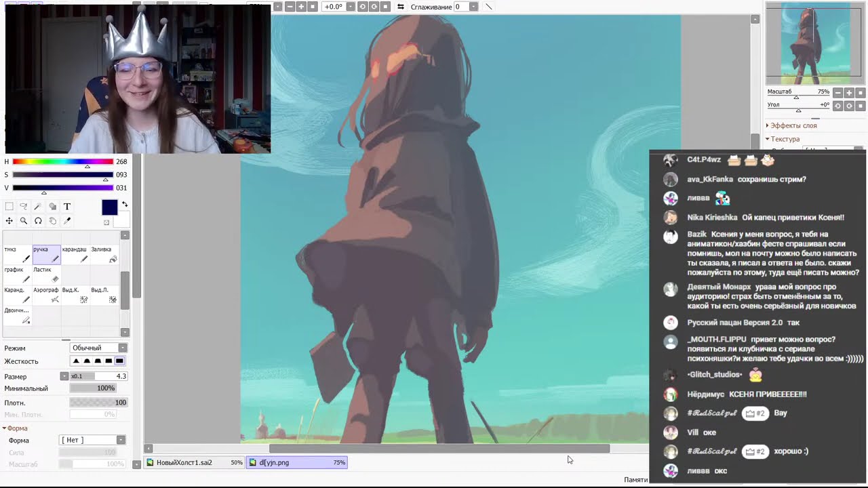The height and width of the screenshot is (488, 868).
Task: Click the dark blue foreground color swatch
Action: 110,208
